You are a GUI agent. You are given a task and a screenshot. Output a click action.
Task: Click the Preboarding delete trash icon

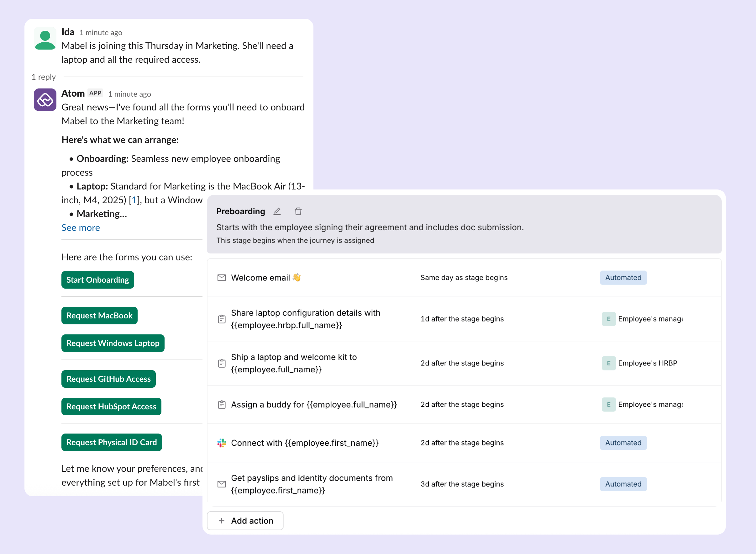(298, 211)
